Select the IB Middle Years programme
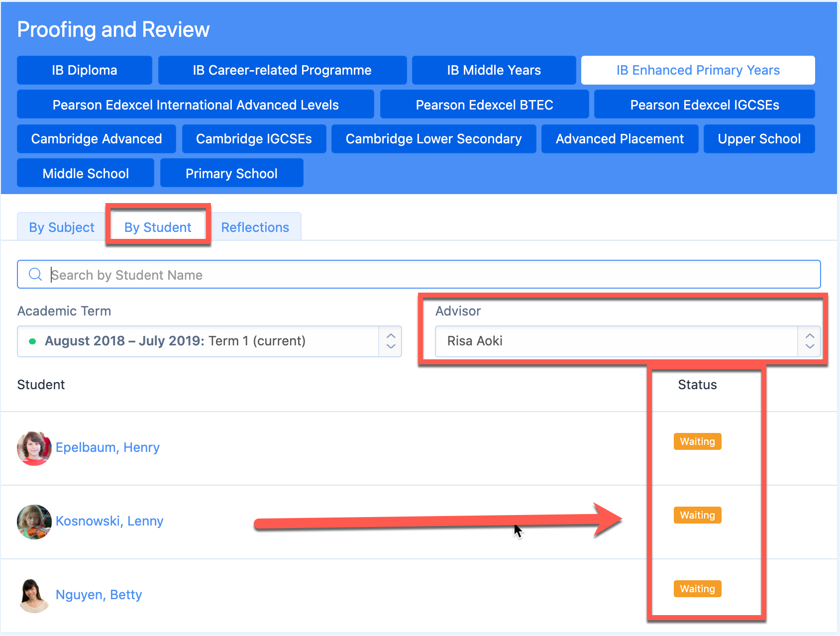Screen dimensions: 840x636 tap(494, 70)
